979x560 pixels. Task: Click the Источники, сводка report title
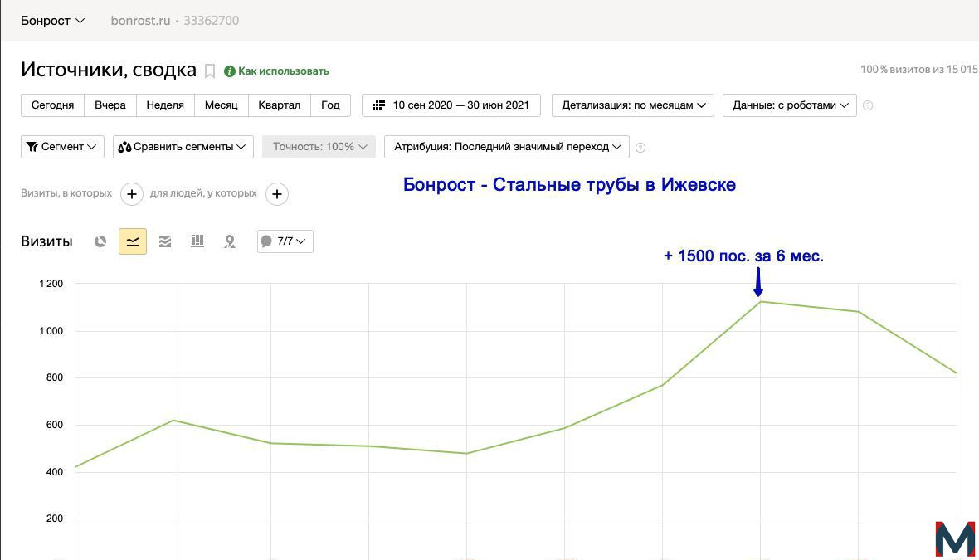click(x=109, y=70)
